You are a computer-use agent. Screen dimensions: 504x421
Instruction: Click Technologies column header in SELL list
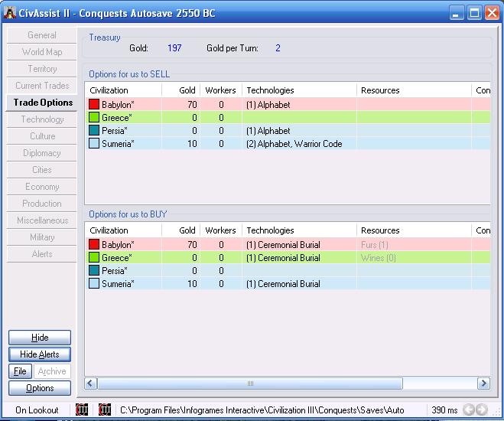[299, 90]
